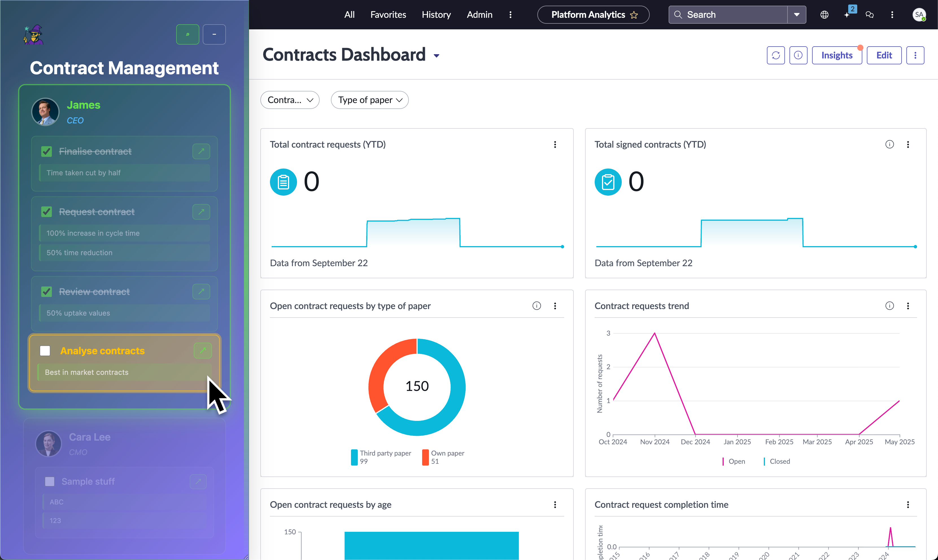
Task: Open the chat bubbles icon in top bar
Action: coord(870,15)
